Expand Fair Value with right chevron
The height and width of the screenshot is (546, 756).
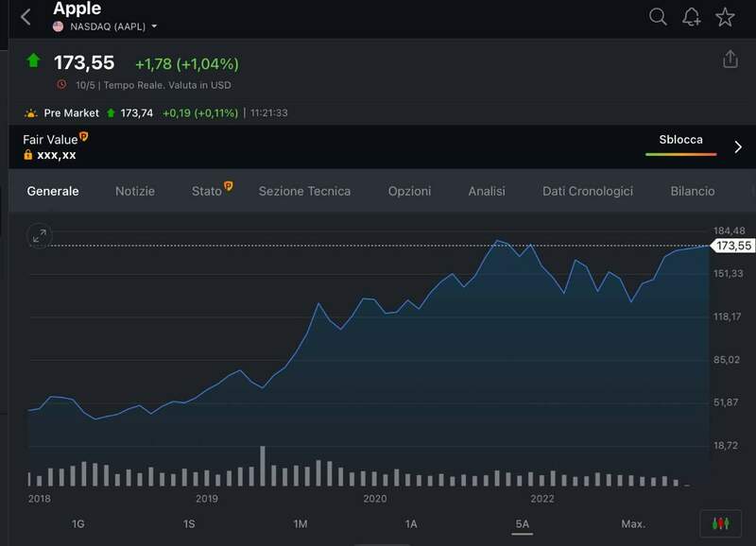[x=738, y=147]
